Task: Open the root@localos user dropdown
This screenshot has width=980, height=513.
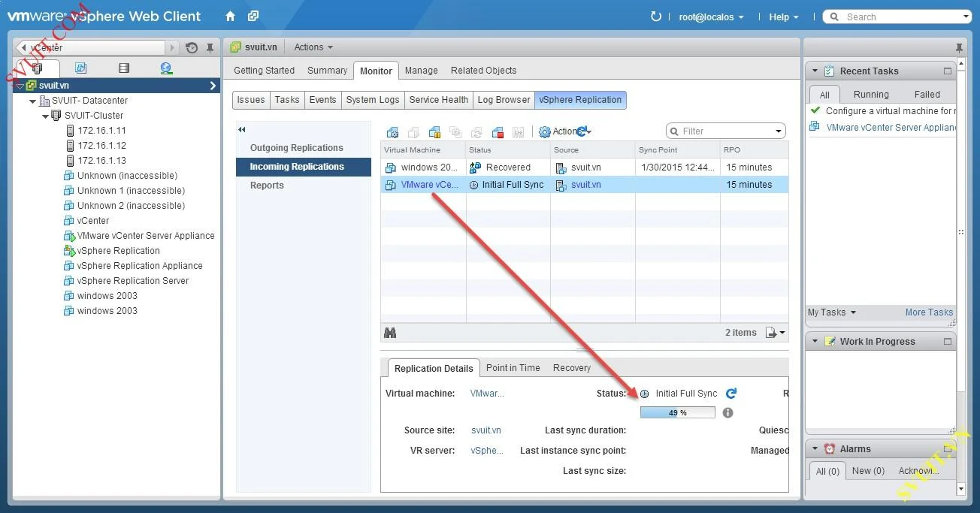Action: [x=711, y=17]
